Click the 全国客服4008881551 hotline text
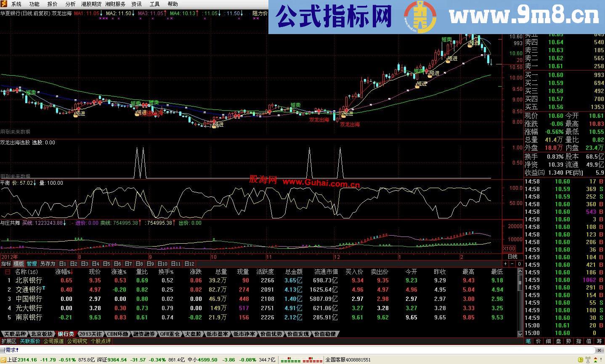The image size is (605, 364). point(347,360)
